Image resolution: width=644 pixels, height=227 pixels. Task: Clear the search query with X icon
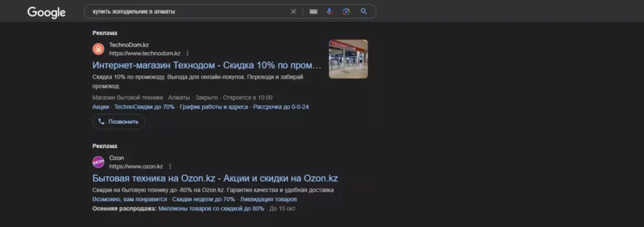tap(293, 11)
